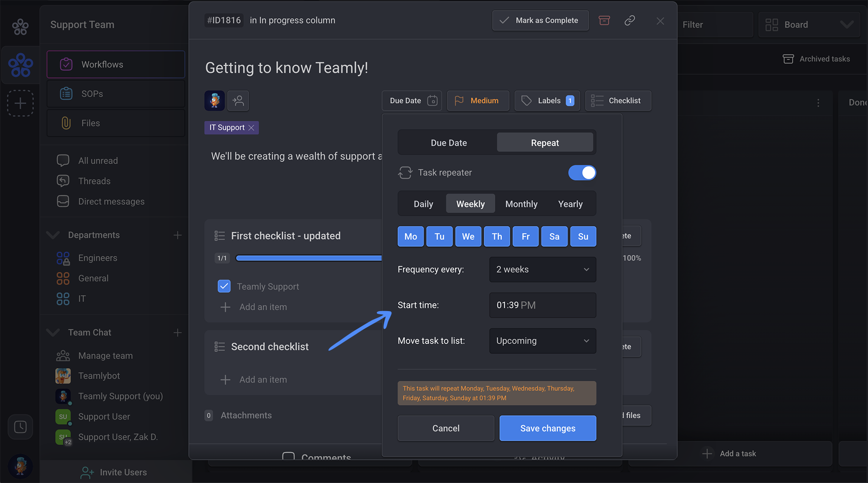Open the Due Date picker button
Image resolution: width=868 pixels, height=483 pixels.
point(412,101)
